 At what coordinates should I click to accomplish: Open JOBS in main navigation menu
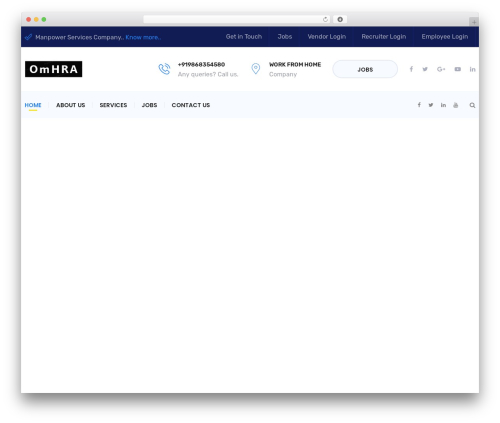pyautogui.click(x=149, y=105)
